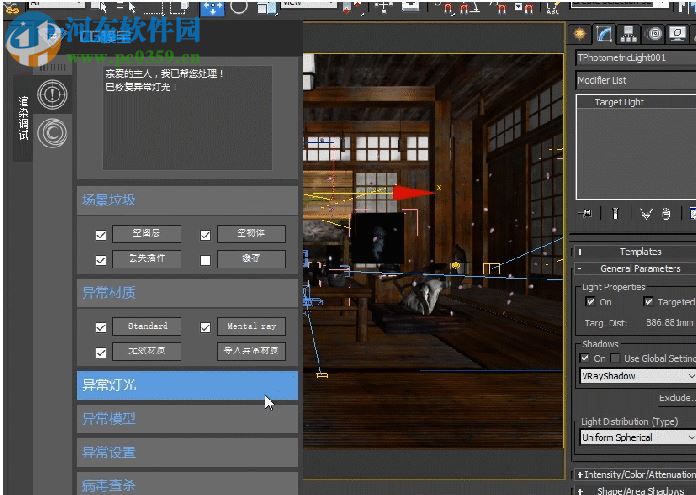
Task: Click the TPhotometricLight001 object name field
Action: point(636,58)
